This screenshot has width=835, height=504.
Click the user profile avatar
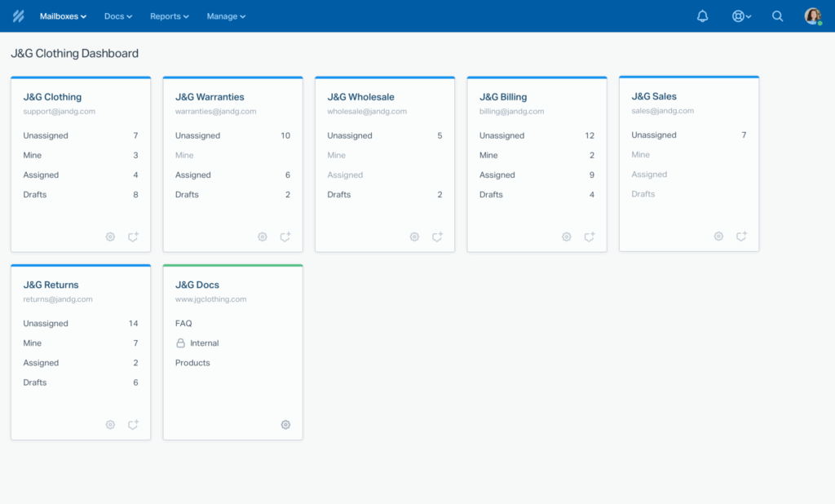812,16
